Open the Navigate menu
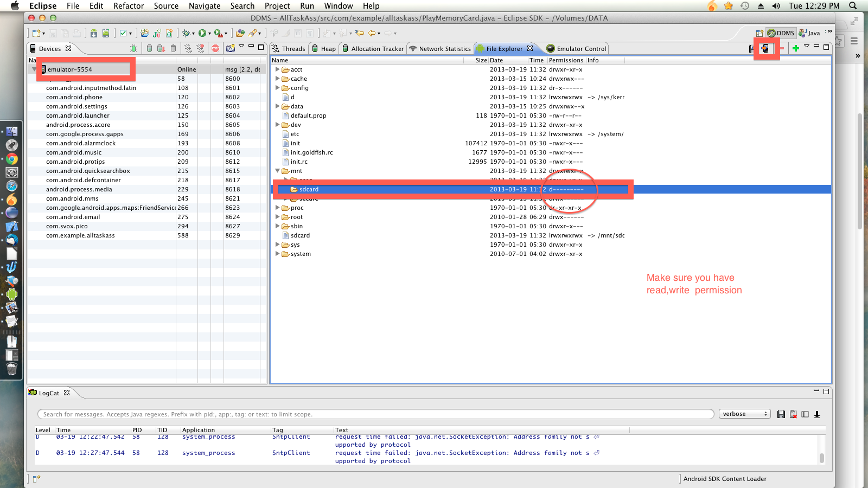 [205, 6]
